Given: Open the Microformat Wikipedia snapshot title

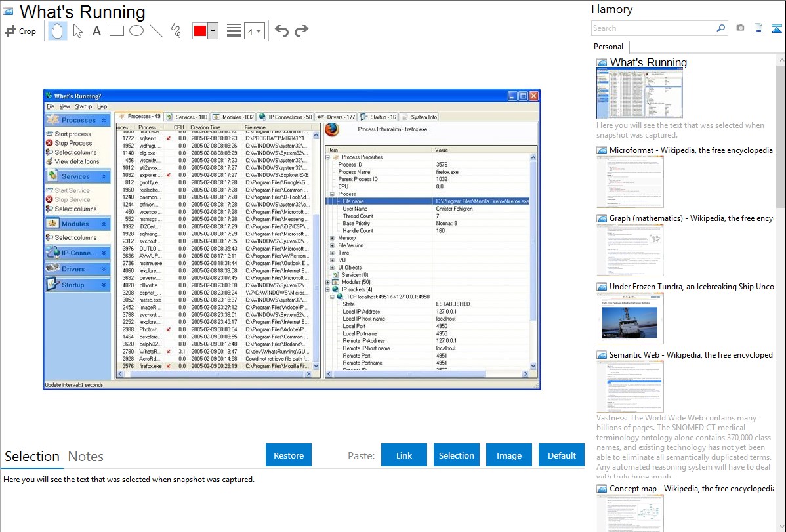Looking at the screenshot, I should tap(691, 150).
